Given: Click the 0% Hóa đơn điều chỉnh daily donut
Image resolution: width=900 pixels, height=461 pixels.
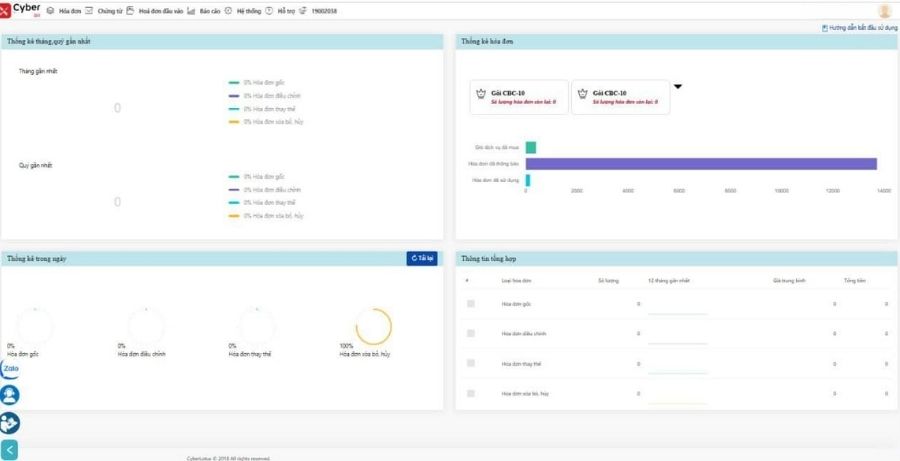Looking at the screenshot, I should tap(146, 327).
